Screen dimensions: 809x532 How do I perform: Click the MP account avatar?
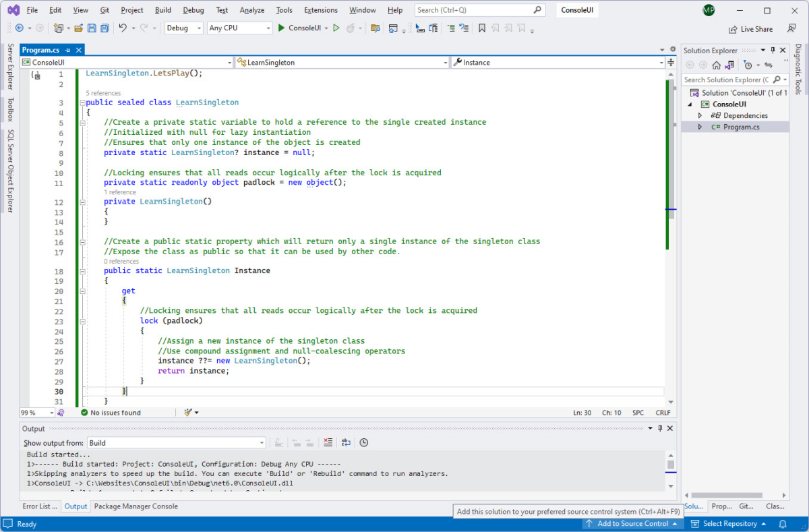709,10
